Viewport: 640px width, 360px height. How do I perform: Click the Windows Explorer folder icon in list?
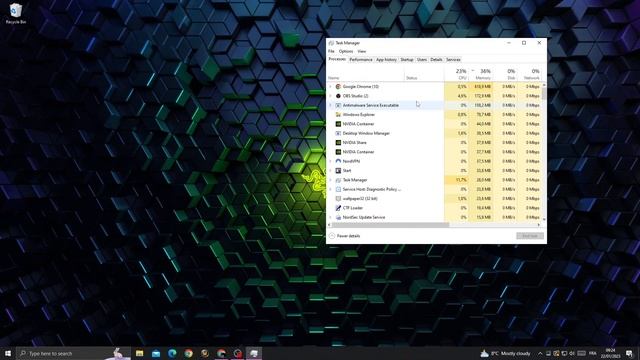pyautogui.click(x=338, y=115)
